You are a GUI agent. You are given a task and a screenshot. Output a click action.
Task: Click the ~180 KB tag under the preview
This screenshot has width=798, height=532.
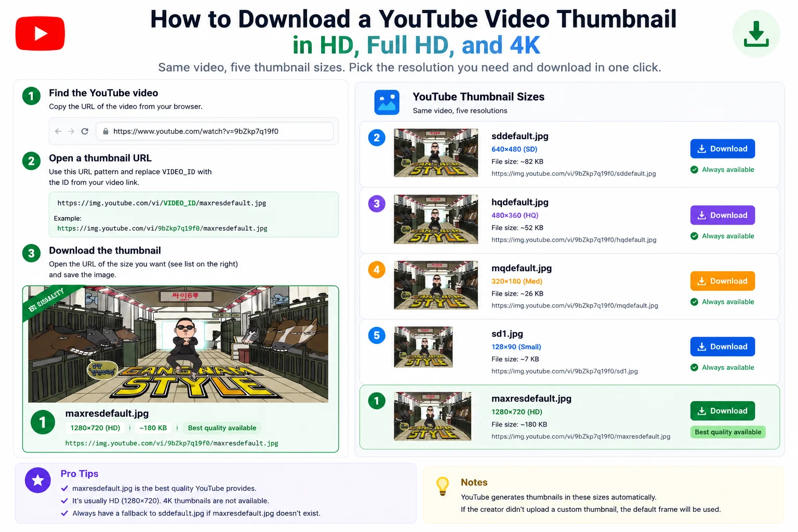click(x=153, y=428)
